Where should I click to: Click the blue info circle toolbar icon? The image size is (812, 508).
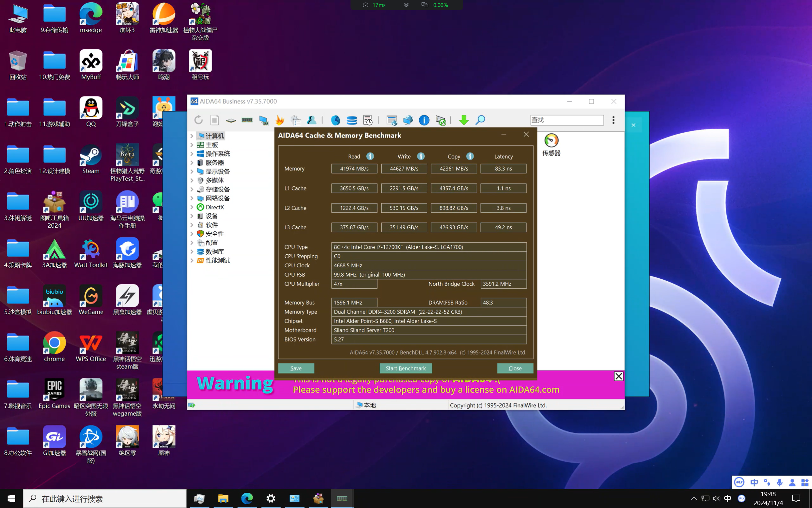pos(424,120)
